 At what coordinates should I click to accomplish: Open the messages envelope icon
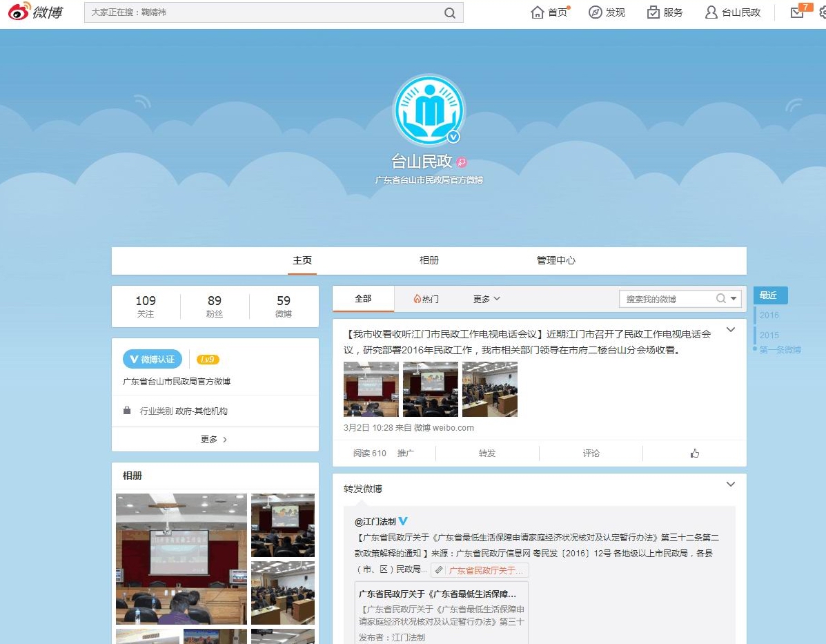click(x=797, y=12)
